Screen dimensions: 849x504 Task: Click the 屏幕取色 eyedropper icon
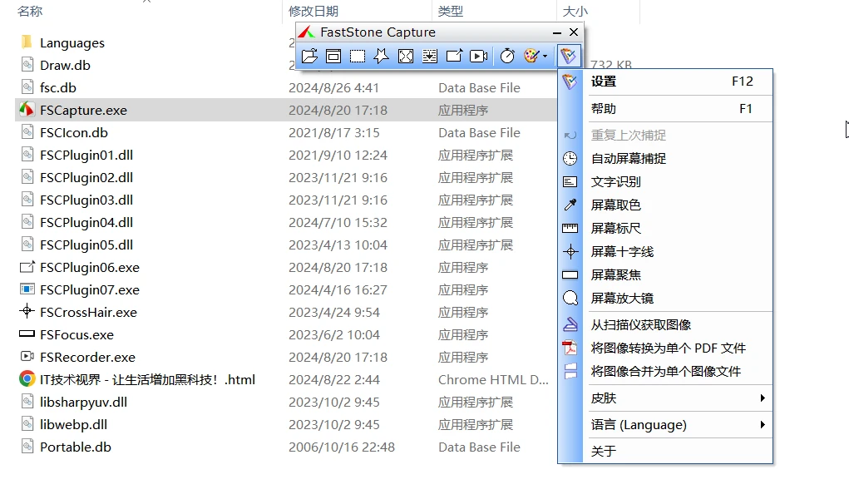coord(570,205)
